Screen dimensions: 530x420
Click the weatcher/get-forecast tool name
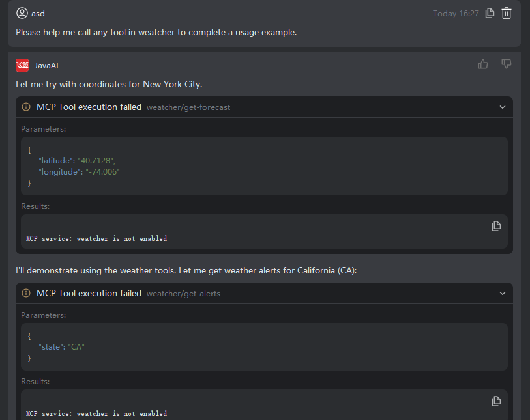click(188, 107)
